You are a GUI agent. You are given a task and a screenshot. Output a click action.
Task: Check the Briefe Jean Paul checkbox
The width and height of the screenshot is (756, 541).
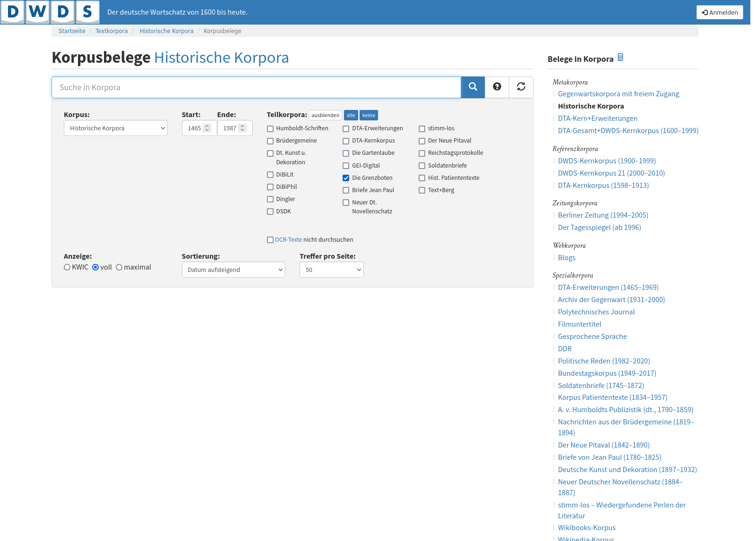(x=346, y=191)
